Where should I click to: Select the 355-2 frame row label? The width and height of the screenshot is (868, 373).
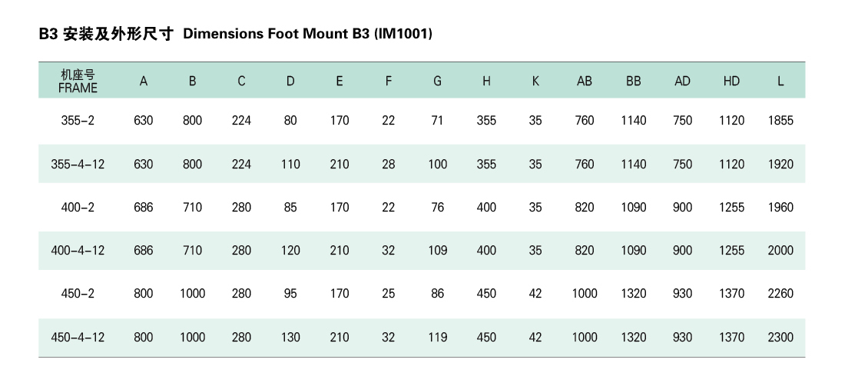click(x=78, y=121)
